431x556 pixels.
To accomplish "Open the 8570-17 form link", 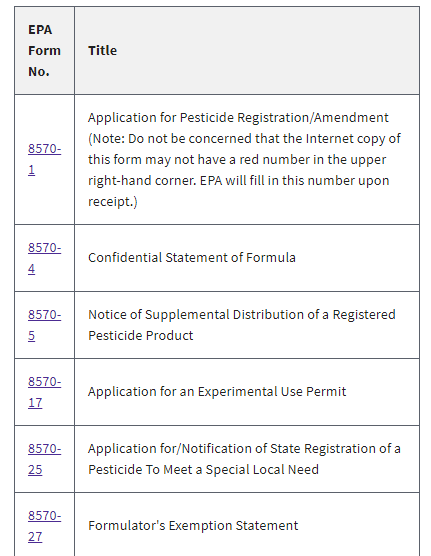I will [44, 392].
